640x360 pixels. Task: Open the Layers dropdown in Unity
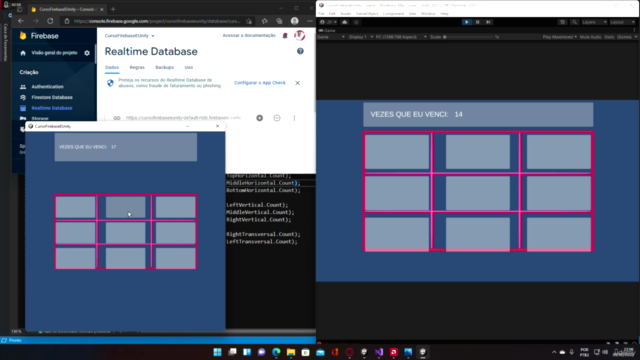pos(594,22)
